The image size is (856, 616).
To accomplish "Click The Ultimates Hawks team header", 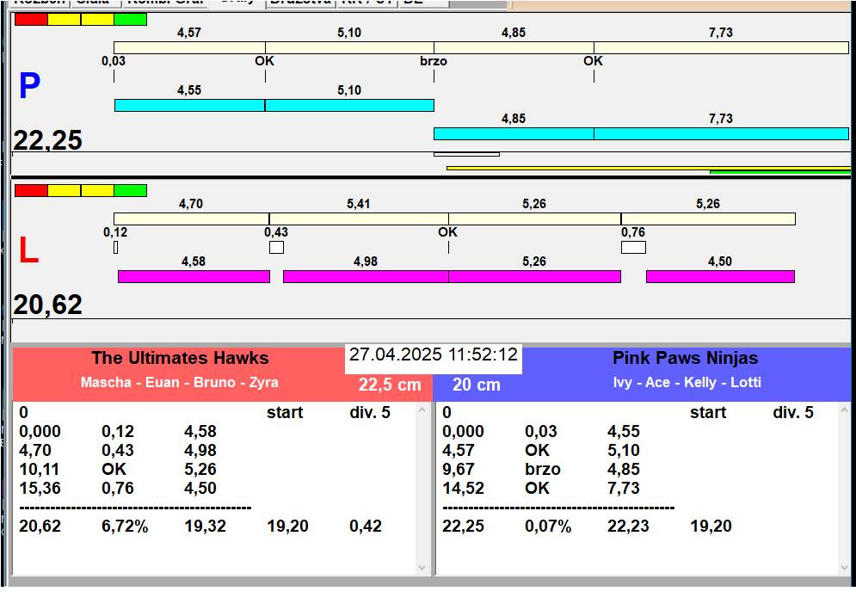I will tap(180, 359).
